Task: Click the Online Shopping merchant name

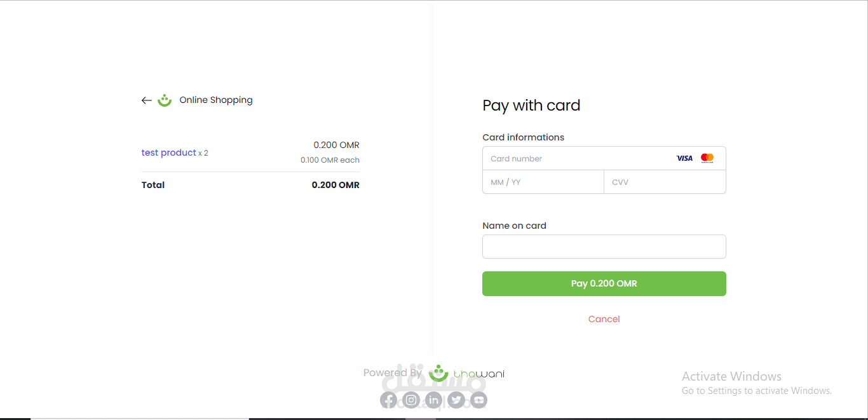Action: point(216,100)
